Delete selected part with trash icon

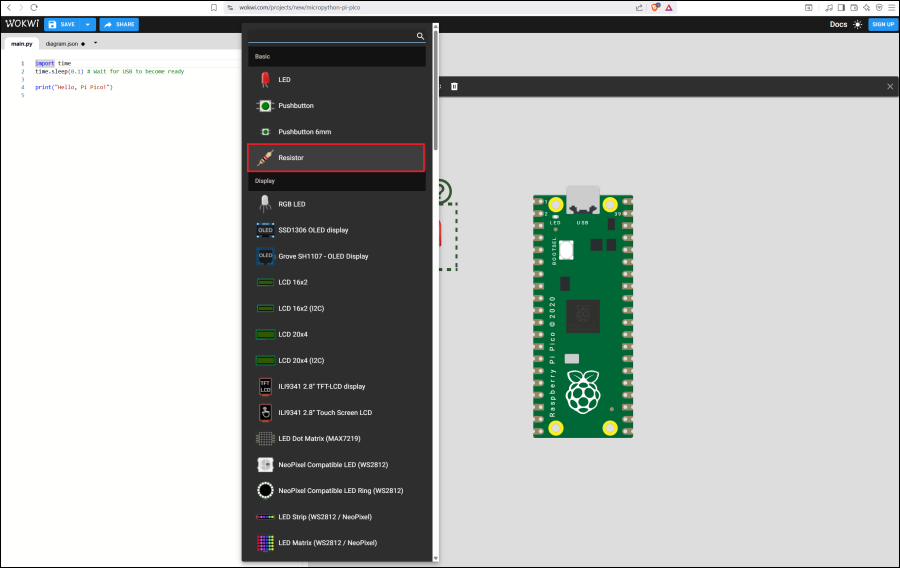pyautogui.click(x=454, y=86)
